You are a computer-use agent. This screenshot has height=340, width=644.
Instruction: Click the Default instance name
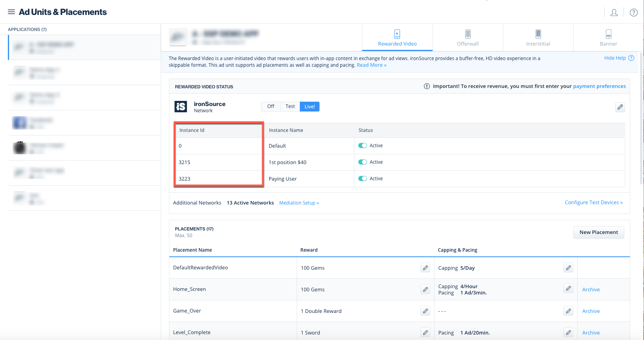277,146
